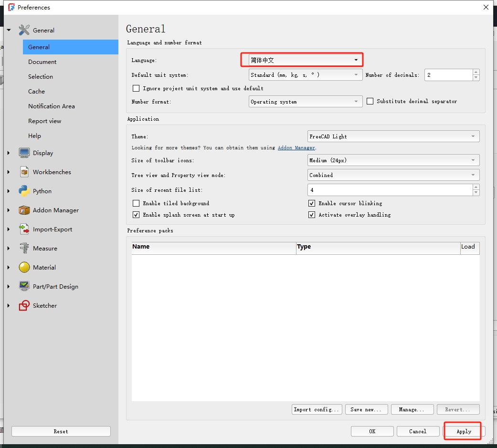This screenshot has width=497, height=448.
Task: Click the yellow Material sphere icon
Action: 24,267
